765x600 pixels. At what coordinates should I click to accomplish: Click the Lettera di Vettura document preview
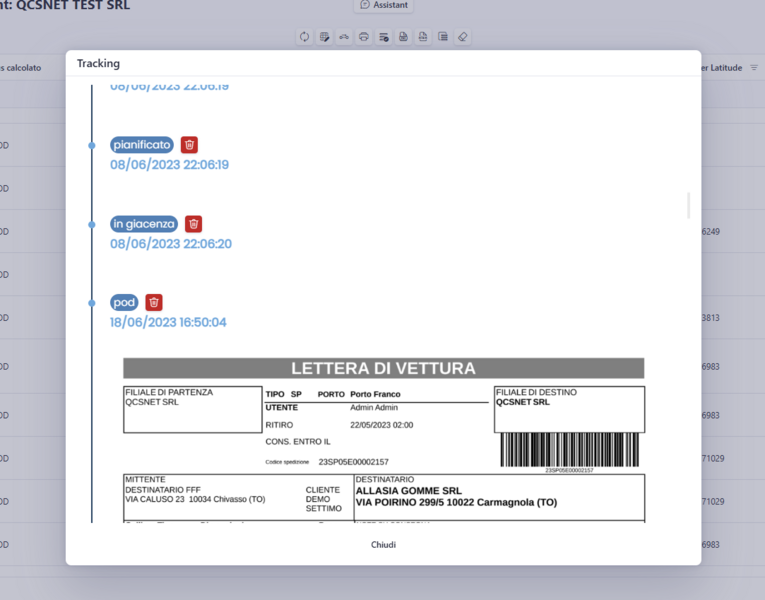pos(384,440)
